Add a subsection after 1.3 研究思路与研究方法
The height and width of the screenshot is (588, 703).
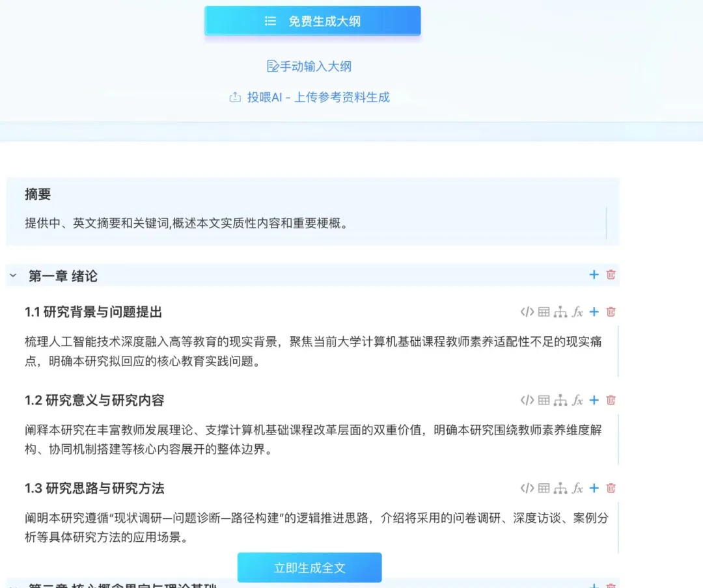point(594,488)
